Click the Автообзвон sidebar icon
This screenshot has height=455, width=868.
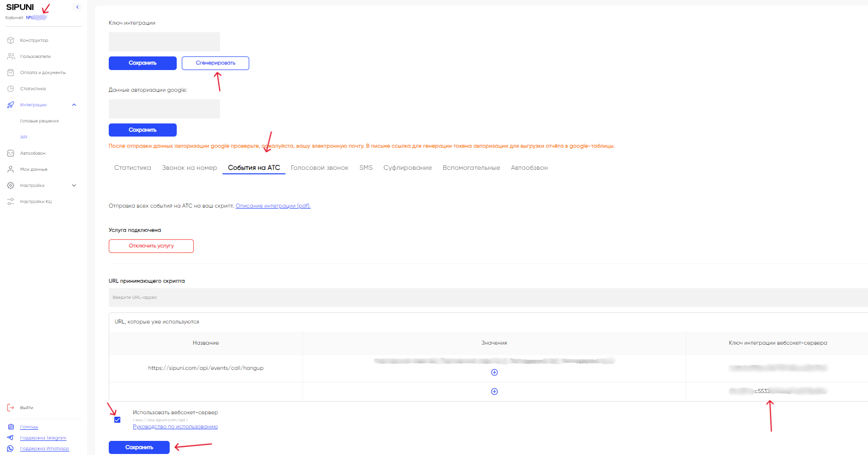11,153
